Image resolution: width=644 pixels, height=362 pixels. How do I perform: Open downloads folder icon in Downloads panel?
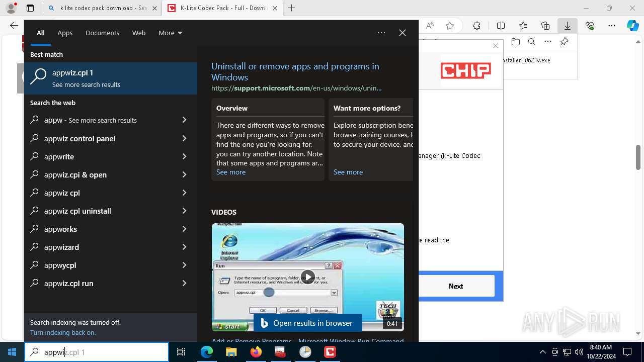tap(515, 42)
